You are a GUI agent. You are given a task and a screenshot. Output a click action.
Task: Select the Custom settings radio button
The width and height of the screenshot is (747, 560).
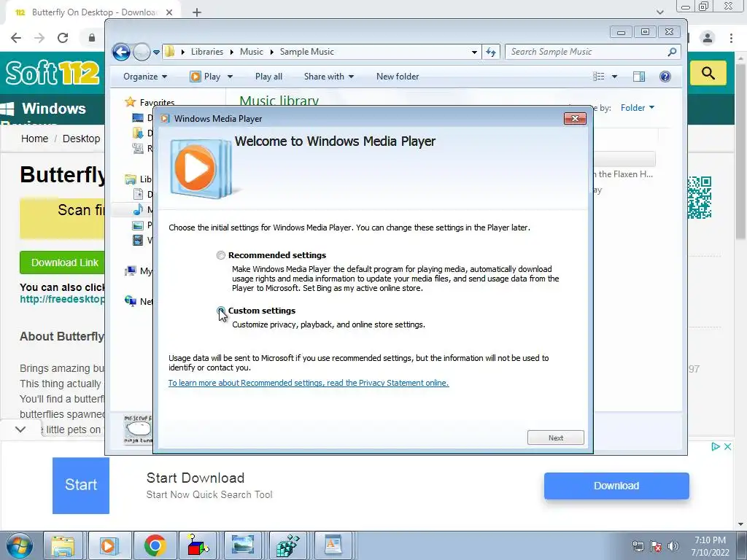pyautogui.click(x=220, y=311)
